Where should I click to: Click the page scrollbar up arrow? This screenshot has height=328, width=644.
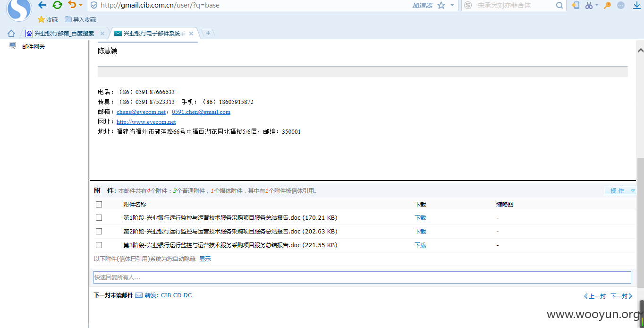[640, 50]
